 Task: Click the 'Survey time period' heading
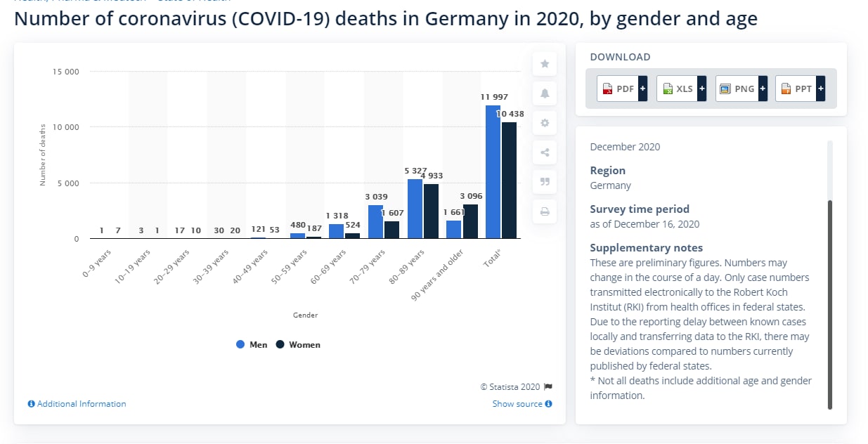640,209
